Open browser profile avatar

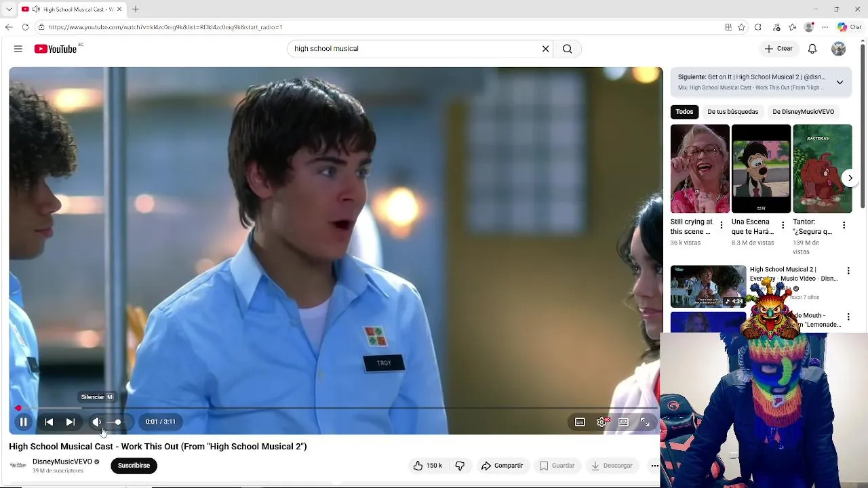808,27
